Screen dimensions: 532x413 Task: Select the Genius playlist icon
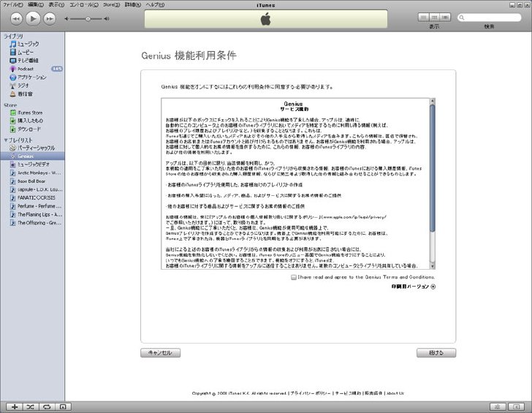(x=13, y=156)
